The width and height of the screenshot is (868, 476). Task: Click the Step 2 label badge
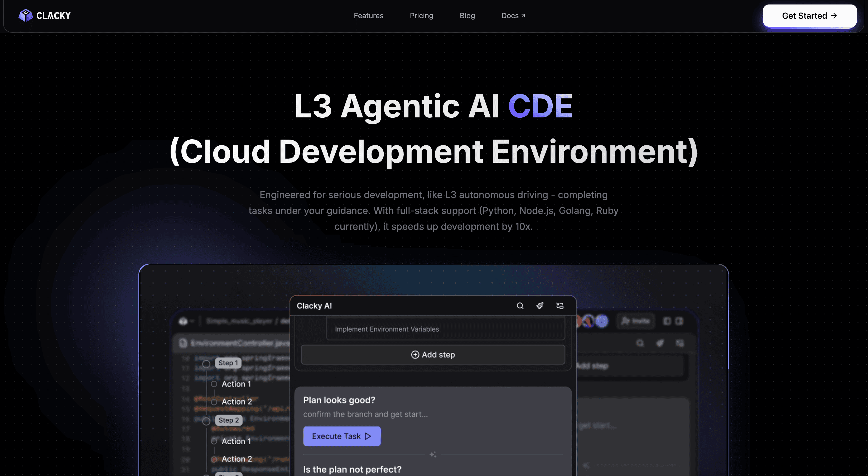click(x=228, y=420)
